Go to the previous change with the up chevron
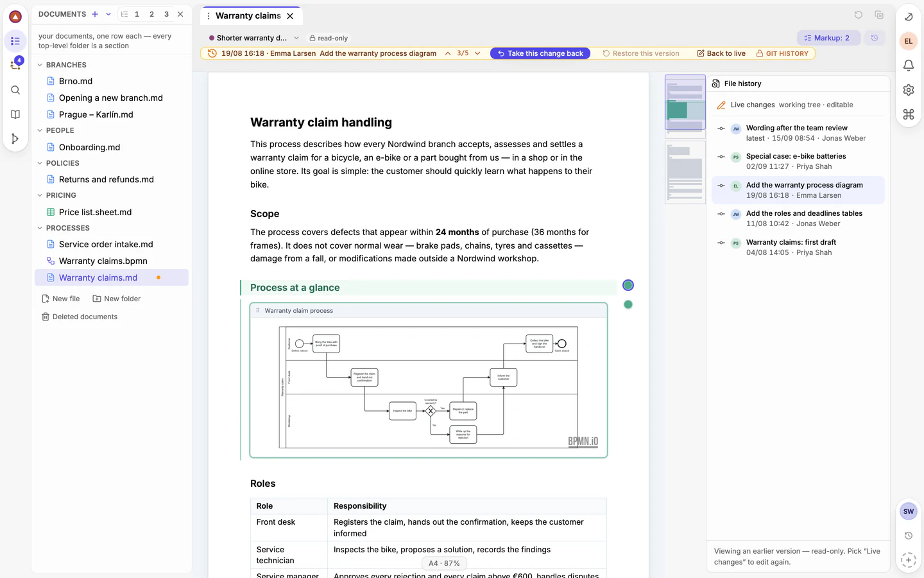 click(x=448, y=53)
